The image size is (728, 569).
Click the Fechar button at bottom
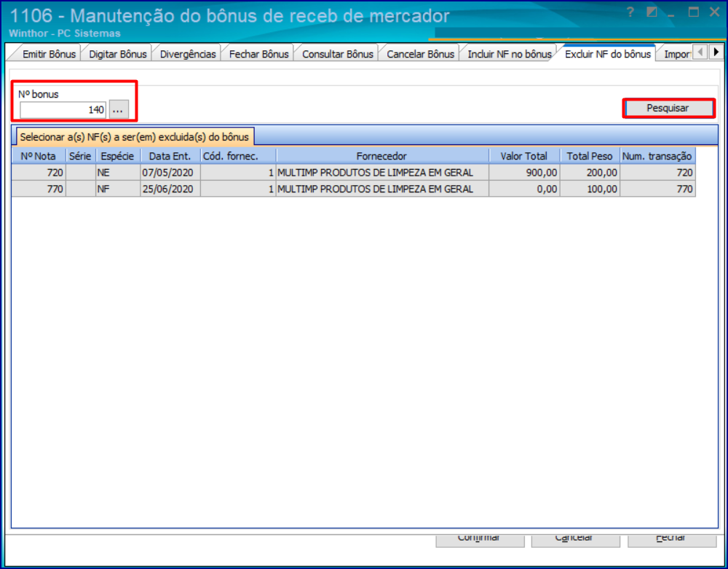tap(672, 541)
